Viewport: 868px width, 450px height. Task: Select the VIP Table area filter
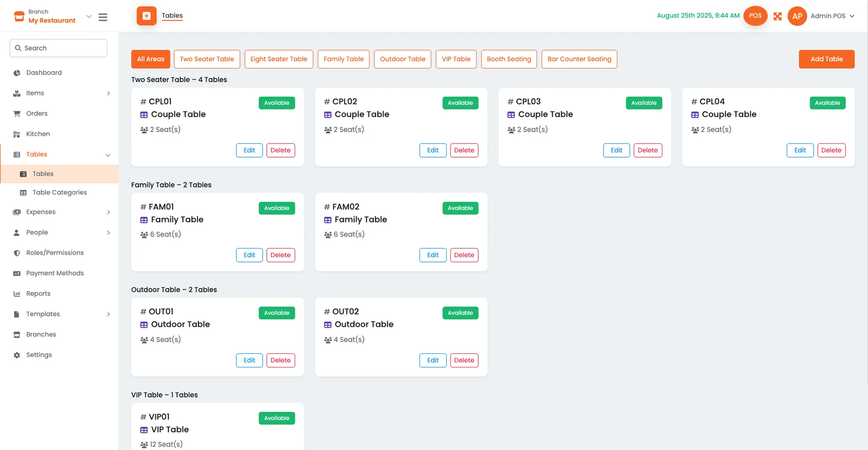pyautogui.click(x=456, y=59)
